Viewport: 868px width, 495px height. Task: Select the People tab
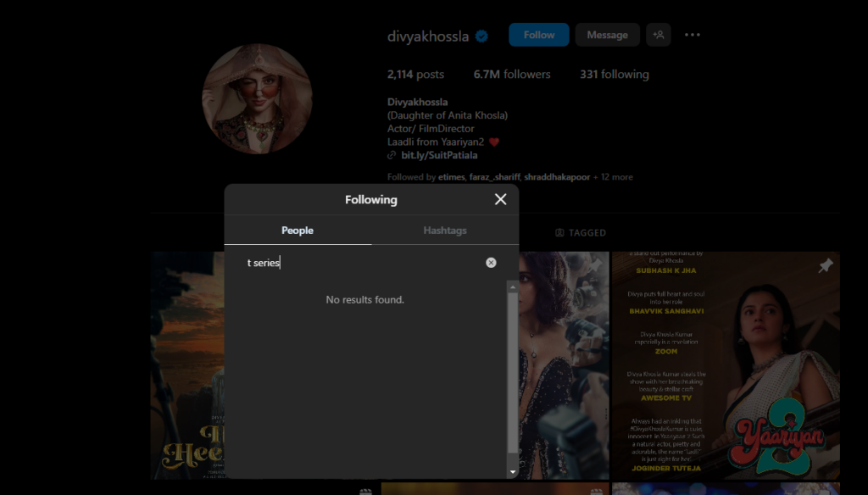coord(298,231)
